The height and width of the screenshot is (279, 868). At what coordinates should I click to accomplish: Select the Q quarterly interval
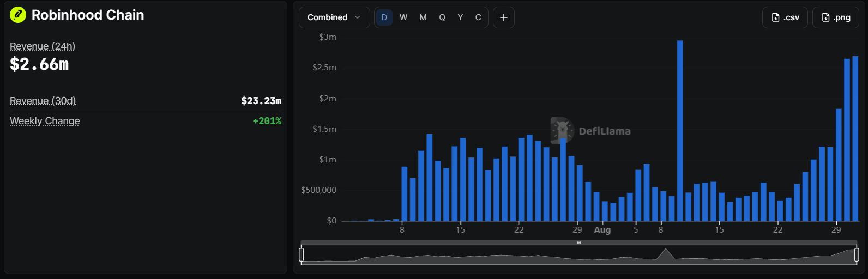[x=442, y=17]
